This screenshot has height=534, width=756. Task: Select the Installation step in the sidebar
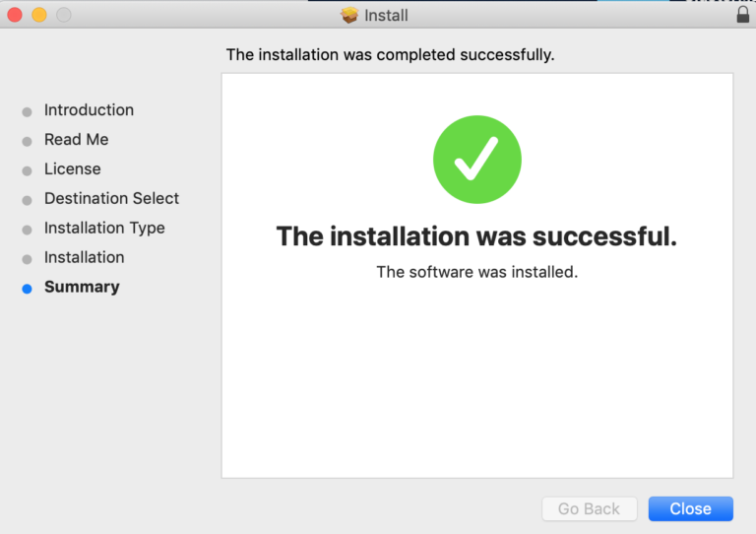tap(84, 258)
